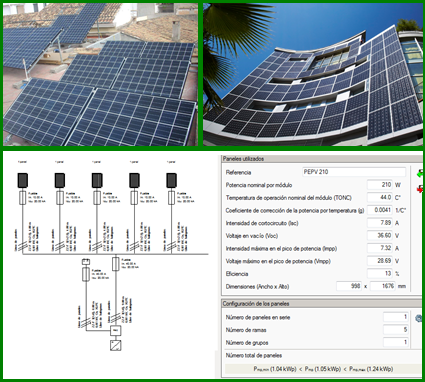The image size is (425, 382).
Task: Click the small box above the inverter symbol
Action: [x=116, y=331]
